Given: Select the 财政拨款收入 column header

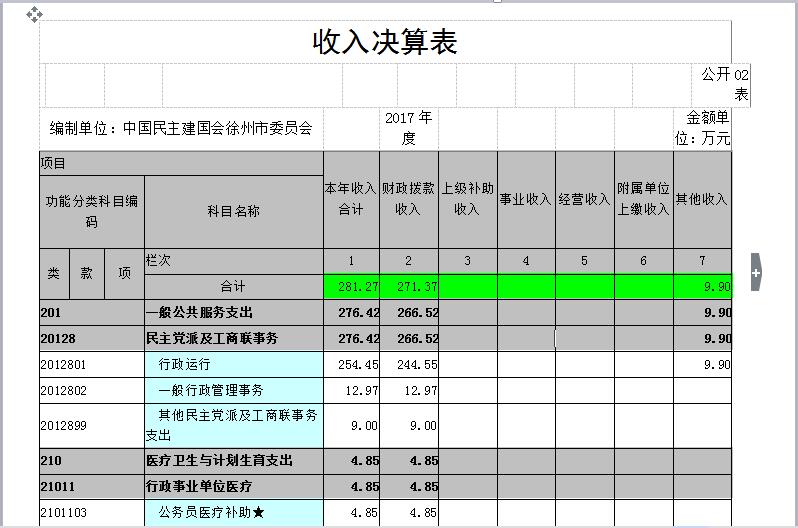Looking at the screenshot, I should pos(408,199).
